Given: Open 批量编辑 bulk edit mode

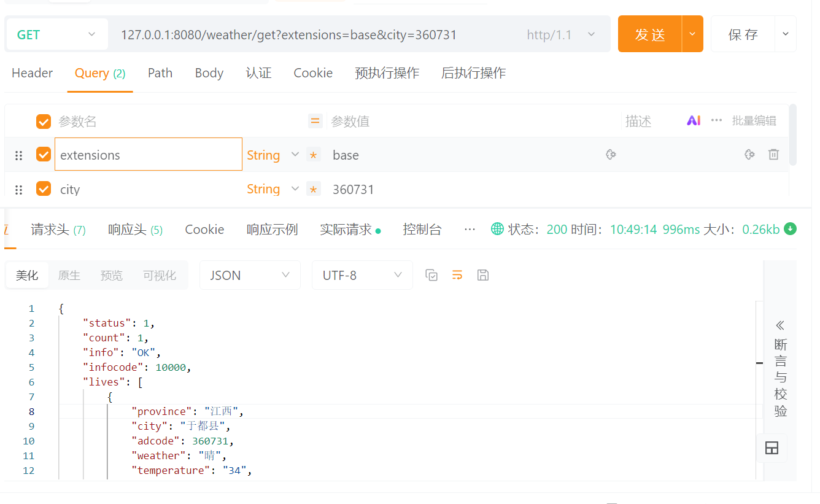Looking at the screenshot, I should coord(754,121).
